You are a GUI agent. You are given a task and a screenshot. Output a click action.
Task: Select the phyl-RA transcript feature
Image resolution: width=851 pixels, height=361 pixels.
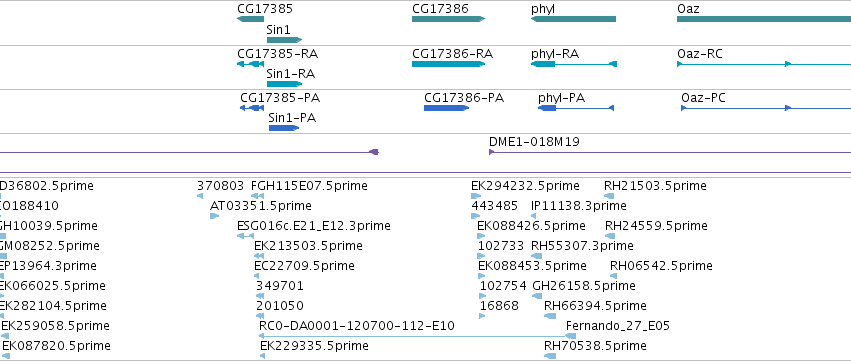pyautogui.click(x=574, y=64)
